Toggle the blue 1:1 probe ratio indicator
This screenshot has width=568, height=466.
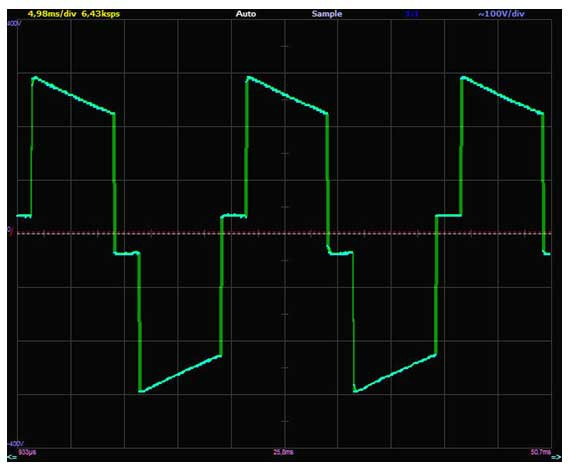point(412,14)
